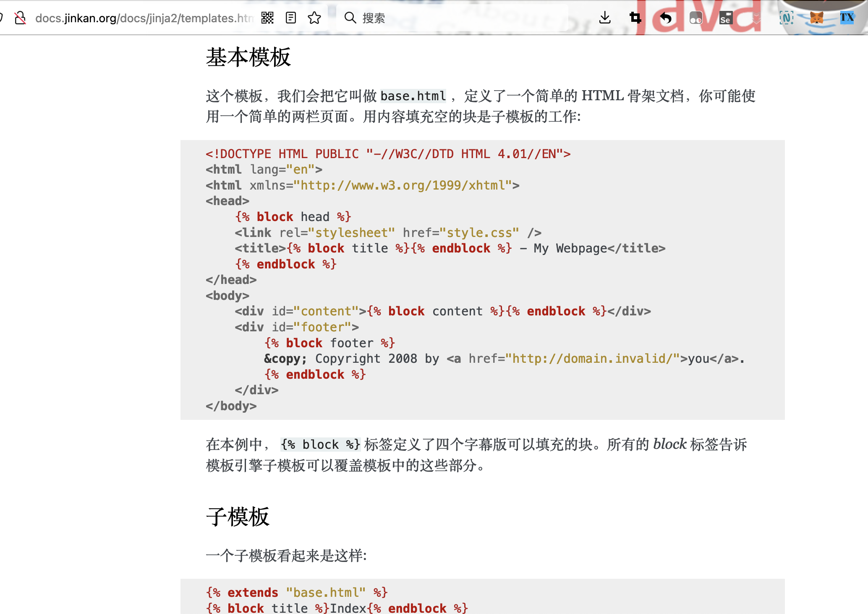This screenshot has width=868, height=614.
Task: Click the 基本模板 section heading
Action: (x=248, y=57)
